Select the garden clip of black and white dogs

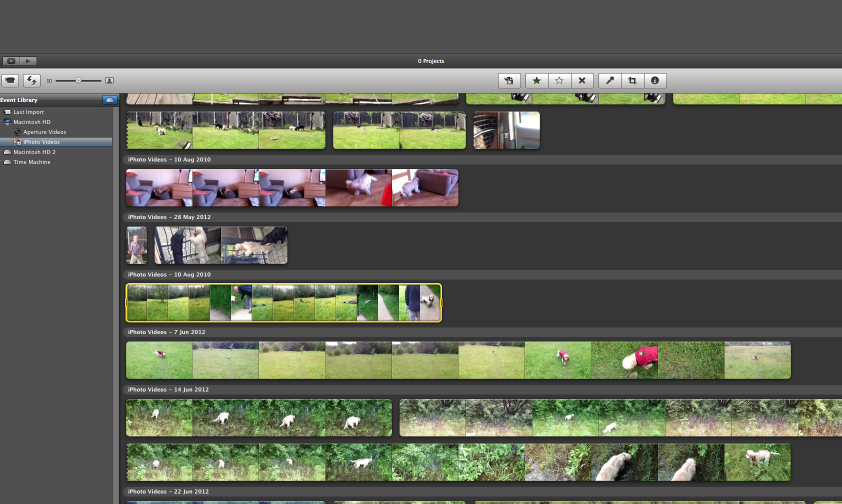click(x=225, y=130)
